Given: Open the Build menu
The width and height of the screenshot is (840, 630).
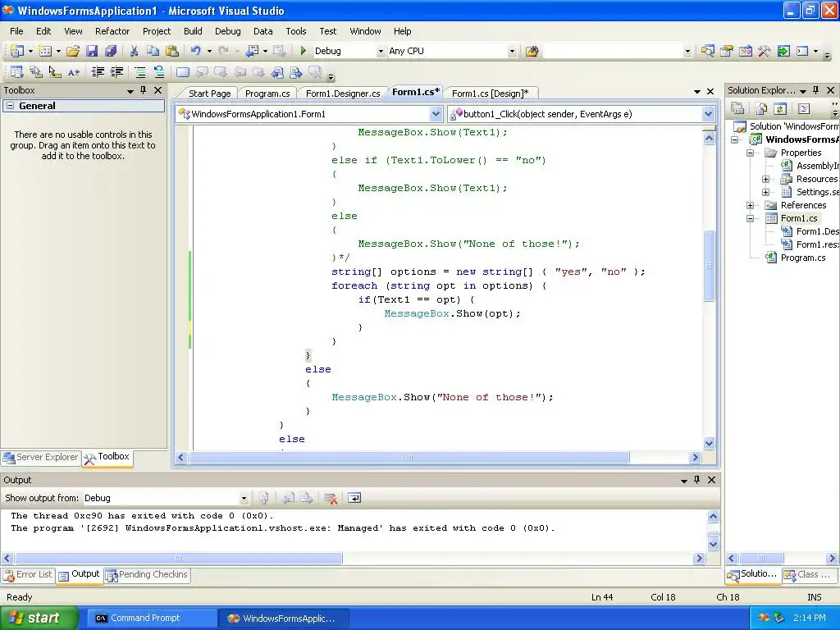Looking at the screenshot, I should click(x=193, y=31).
